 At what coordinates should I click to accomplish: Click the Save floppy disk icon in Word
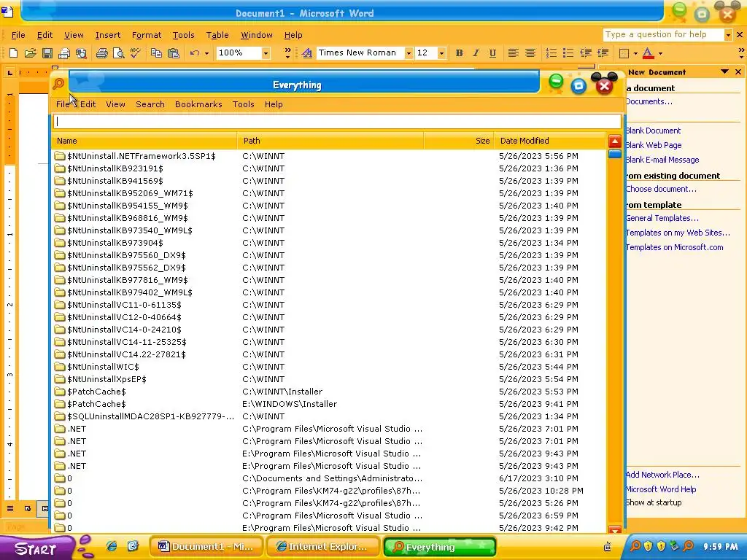tap(47, 52)
